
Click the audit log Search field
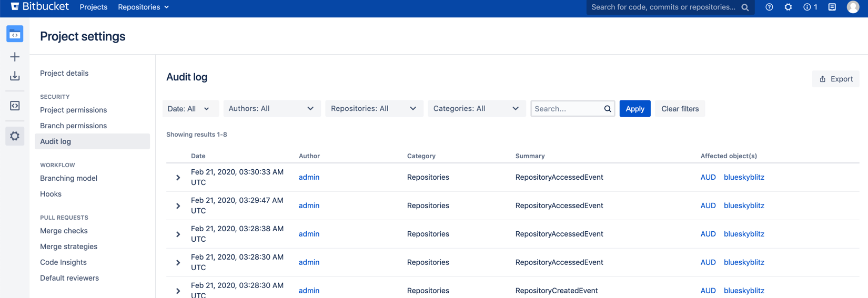[x=567, y=109]
